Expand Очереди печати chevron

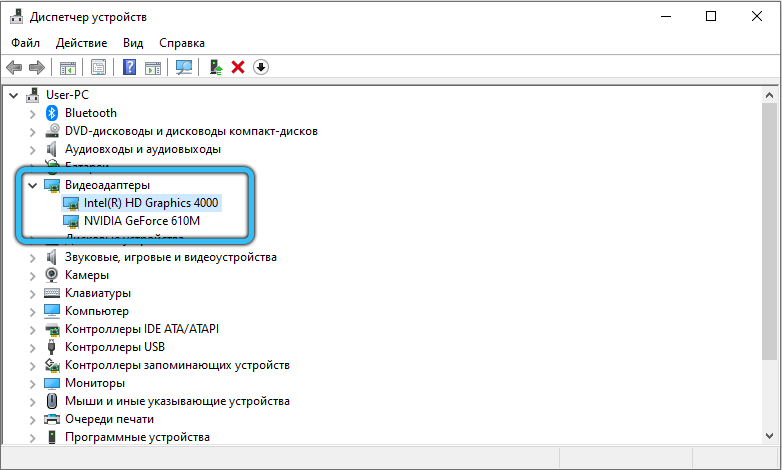32,419
